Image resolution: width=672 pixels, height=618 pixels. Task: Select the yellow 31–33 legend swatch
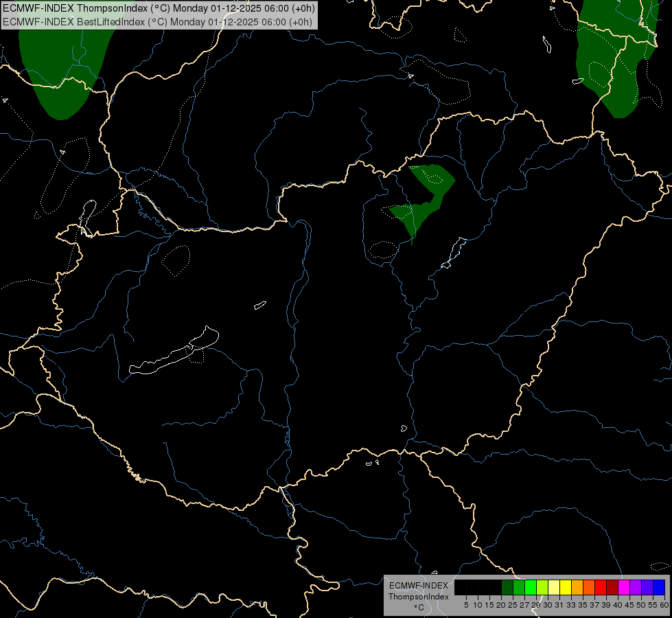pyautogui.click(x=566, y=587)
